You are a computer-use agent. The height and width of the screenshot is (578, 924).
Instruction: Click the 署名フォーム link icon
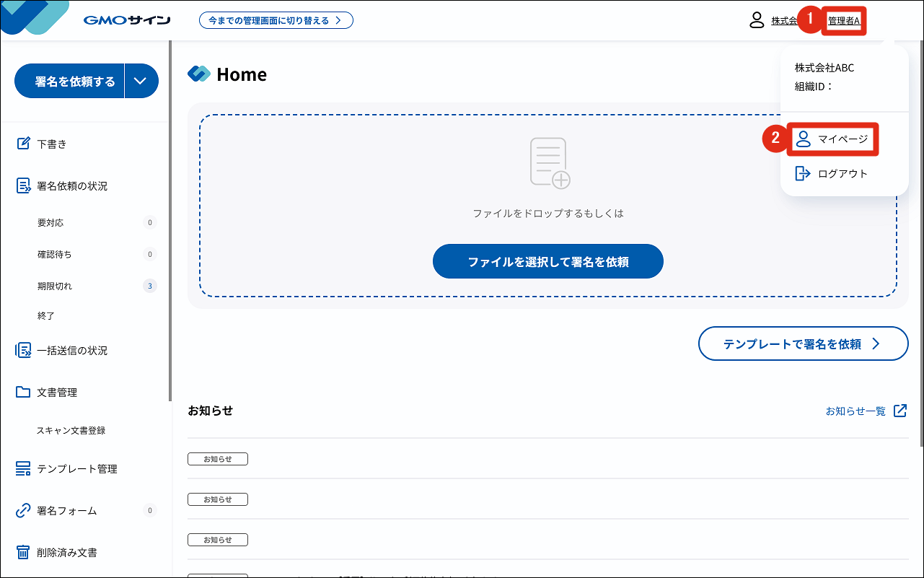(x=23, y=511)
